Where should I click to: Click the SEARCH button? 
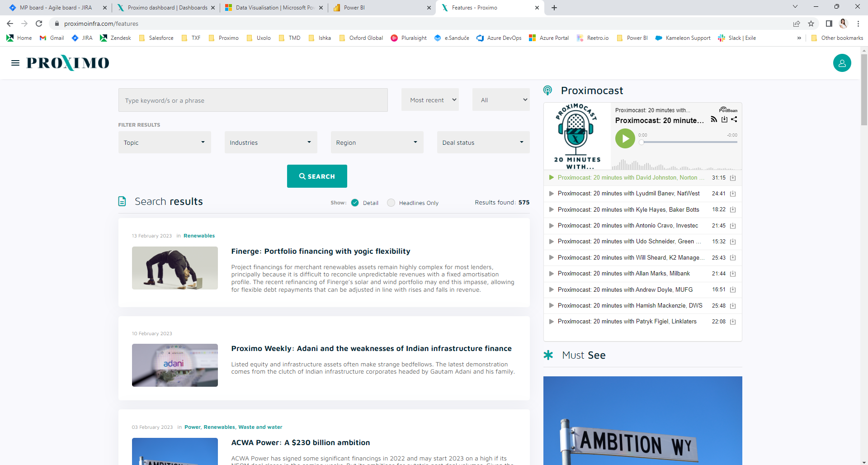pyautogui.click(x=317, y=176)
